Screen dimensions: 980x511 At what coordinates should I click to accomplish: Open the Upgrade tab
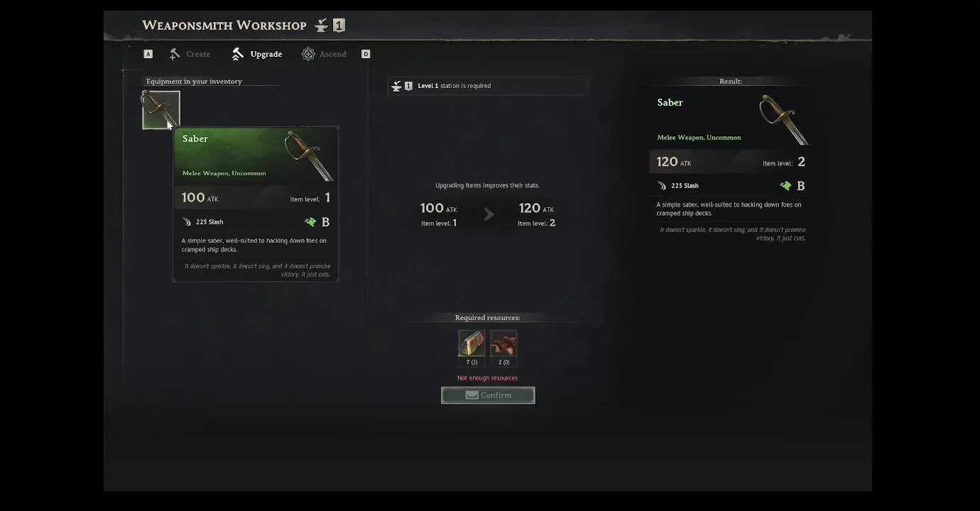[x=256, y=54]
